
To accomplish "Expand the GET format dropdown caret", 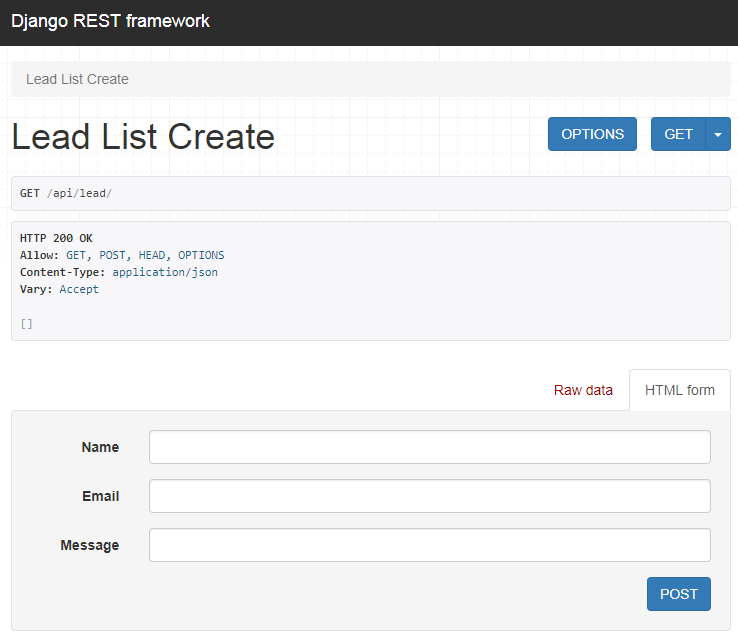I will pyautogui.click(x=718, y=134).
